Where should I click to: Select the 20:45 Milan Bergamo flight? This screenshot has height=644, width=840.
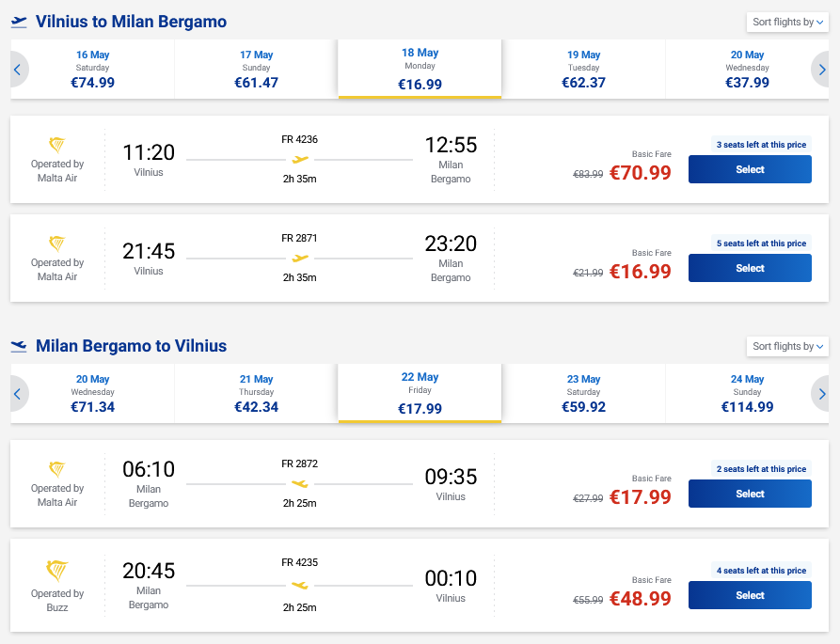coord(750,595)
